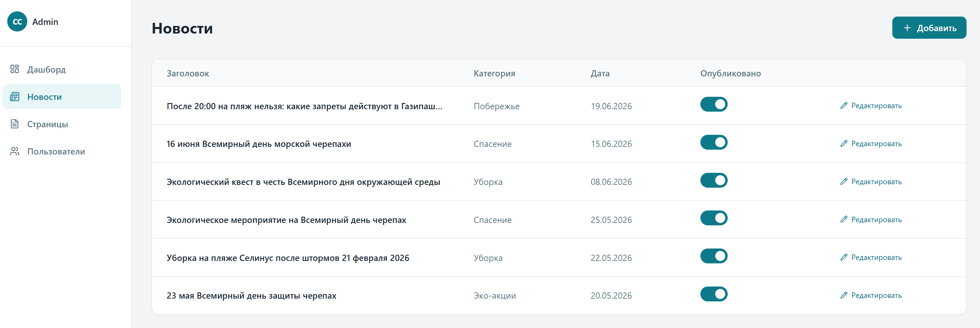Click pencil icon for 25.05.2026 news row
This screenshot has height=328, width=980.
[x=844, y=219]
